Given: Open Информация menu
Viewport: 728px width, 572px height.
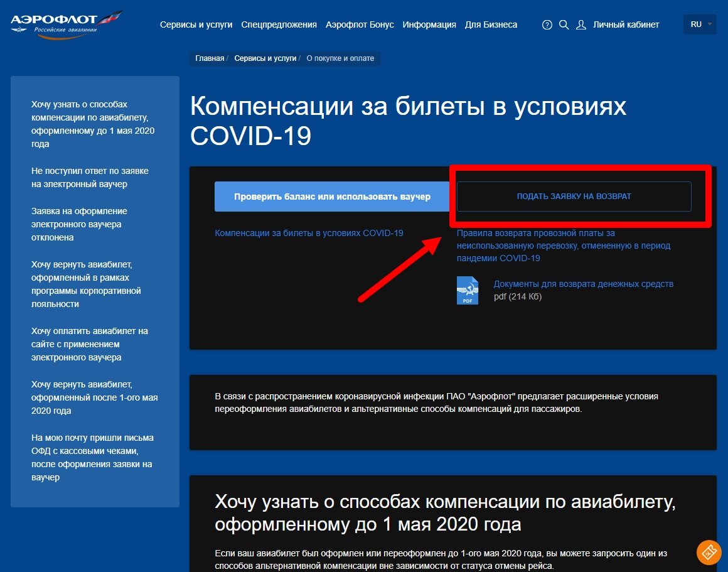Looking at the screenshot, I should (x=429, y=24).
